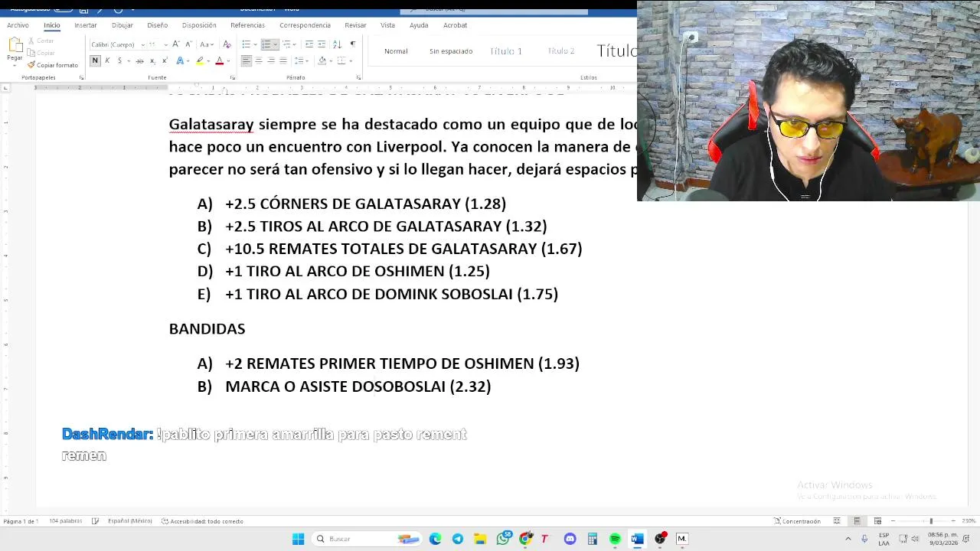This screenshot has width=980, height=551.
Task: Align text right
Action: [x=271, y=60]
